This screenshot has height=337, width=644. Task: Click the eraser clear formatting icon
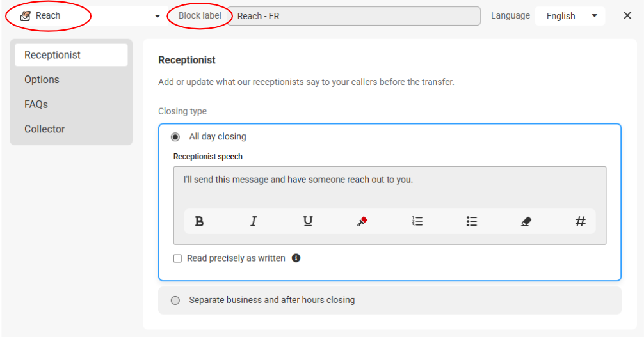click(x=526, y=222)
